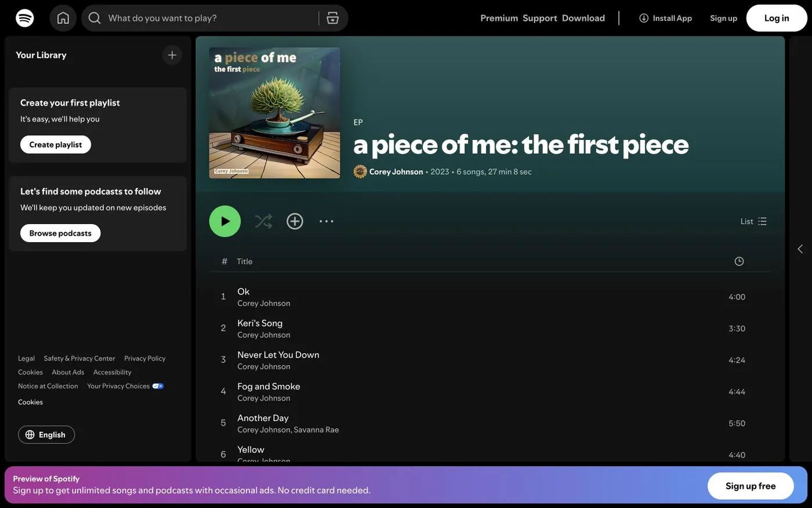Viewport: 812px width, 508px height.
Task: Toggle Your Privacy Choices icon
Action: coord(158,386)
